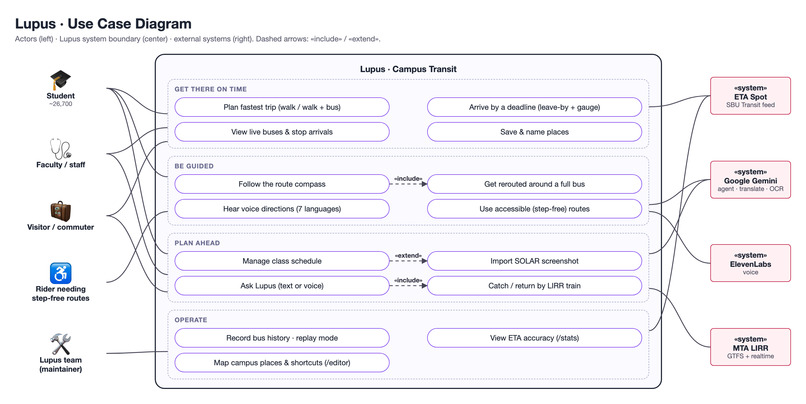This screenshot has width=806, height=404.
Task: Click «include» label after route compass
Action: pyautogui.click(x=408, y=178)
